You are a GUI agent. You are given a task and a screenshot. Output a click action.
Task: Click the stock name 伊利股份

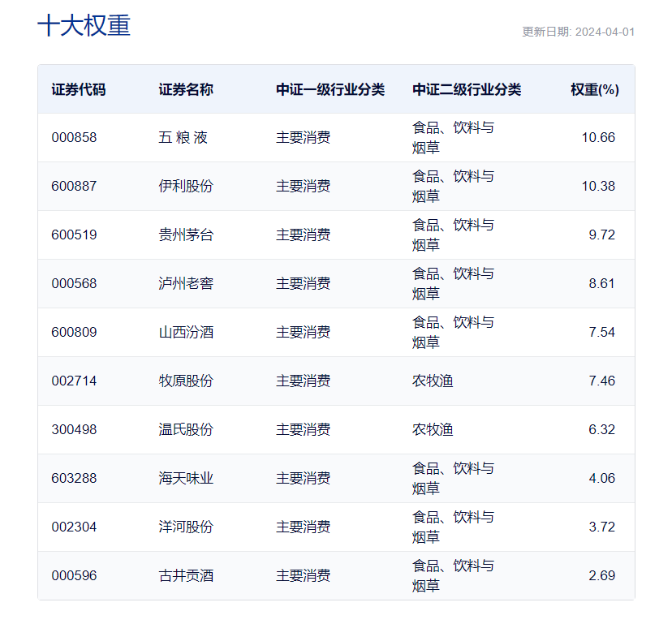point(186,187)
